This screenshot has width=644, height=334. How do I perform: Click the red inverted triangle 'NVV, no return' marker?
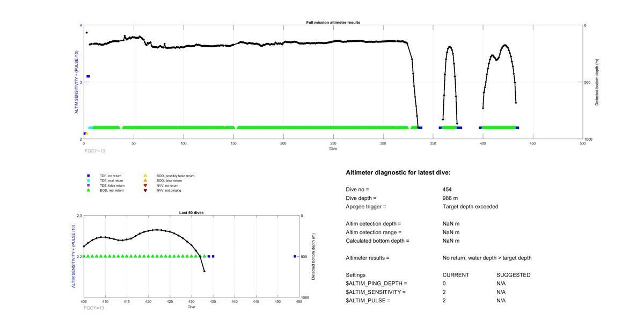(145, 185)
